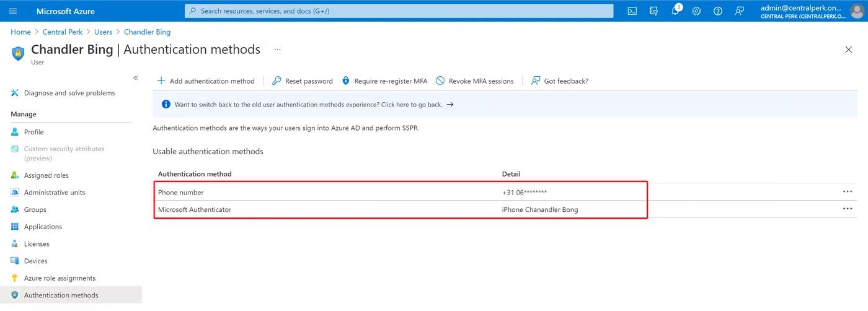Click the Got feedback icon
868x311 pixels.
click(x=536, y=81)
